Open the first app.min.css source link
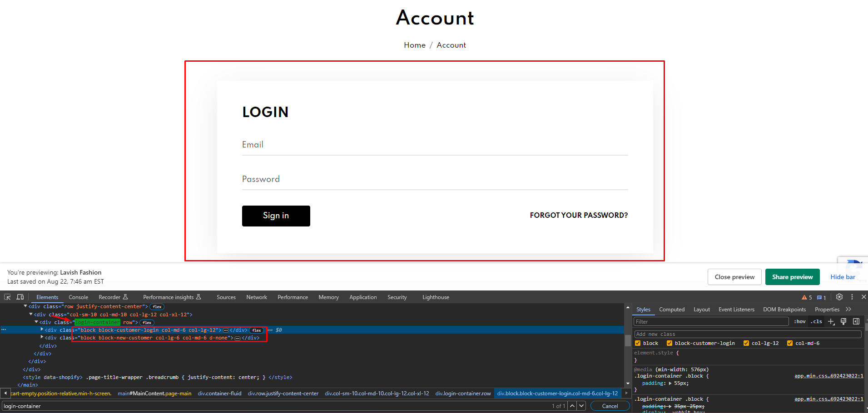Image resolution: width=868 pixels, height=413 pixels. point(828,376)
